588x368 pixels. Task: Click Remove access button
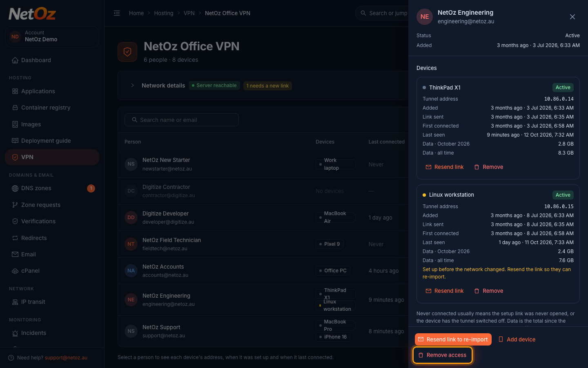click(443, 355)
